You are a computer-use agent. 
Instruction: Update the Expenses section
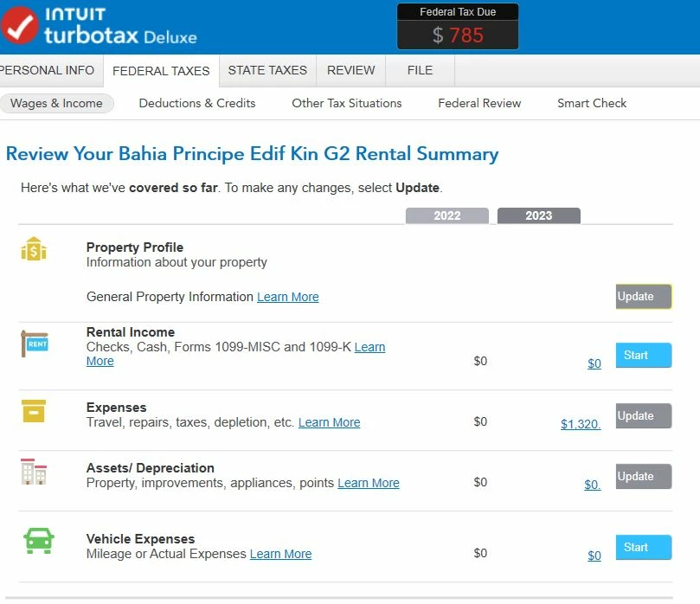point(643,416)
